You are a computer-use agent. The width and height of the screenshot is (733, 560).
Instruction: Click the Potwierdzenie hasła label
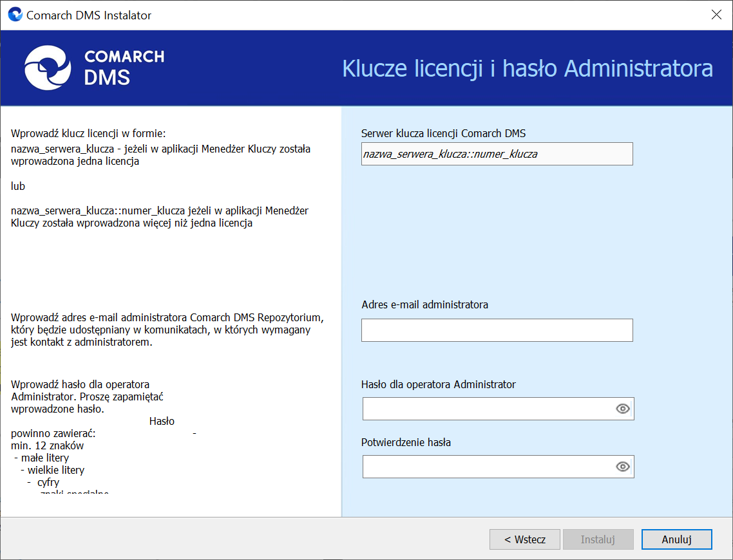(406, 442)
